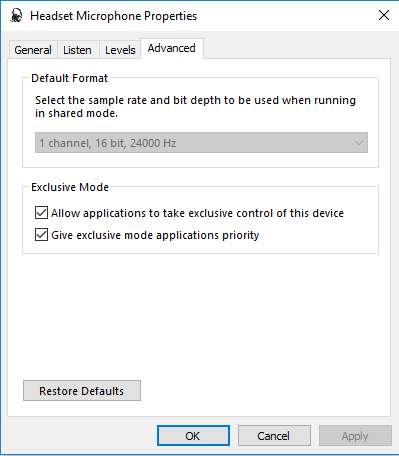
Task: Click the Exclusive Mode group label
Action: click(x=70, y=187)
